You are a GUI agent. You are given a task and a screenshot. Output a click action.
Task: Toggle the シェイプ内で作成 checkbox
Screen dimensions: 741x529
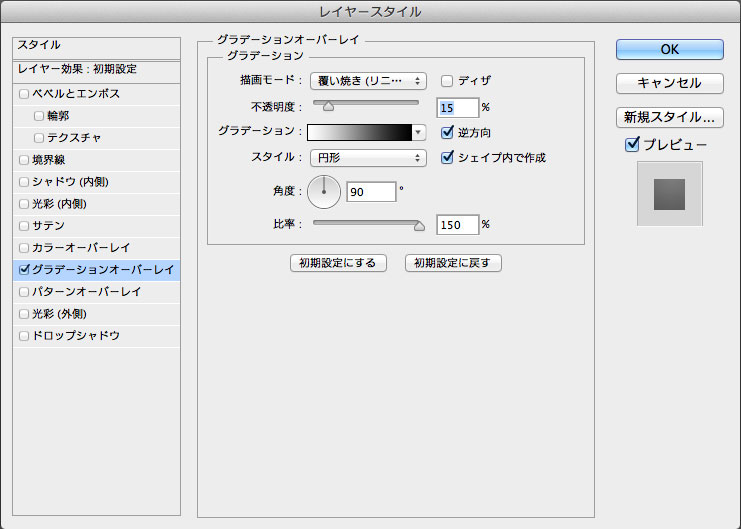pyautogui.click(x=448, y=157)
